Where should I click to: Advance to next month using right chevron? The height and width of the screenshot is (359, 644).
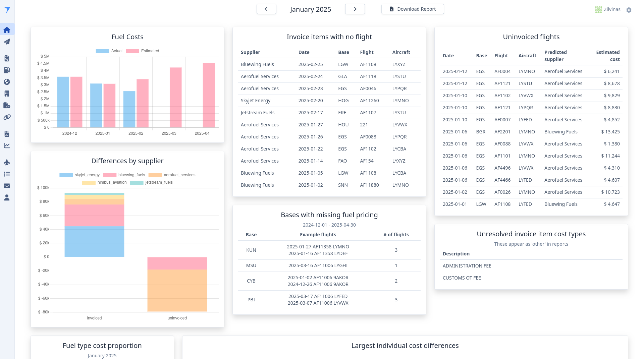(x=355, y=9)
